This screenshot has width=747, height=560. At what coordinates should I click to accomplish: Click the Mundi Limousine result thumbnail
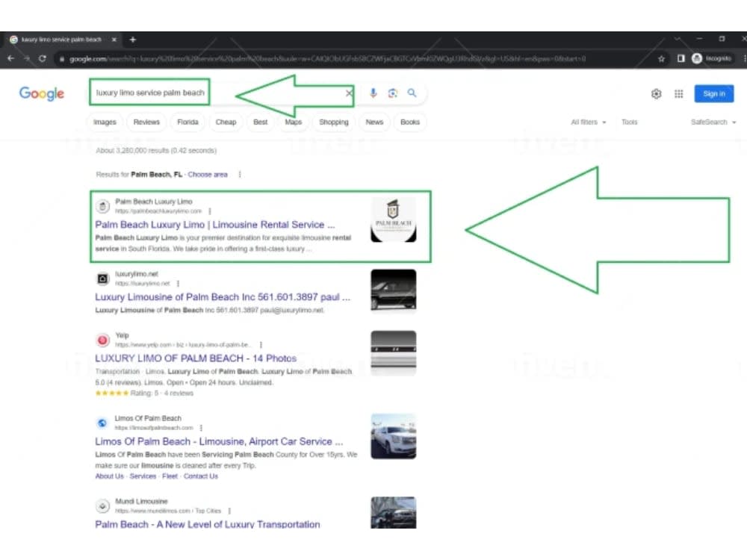pyautogui.click(x=394, y=512)
